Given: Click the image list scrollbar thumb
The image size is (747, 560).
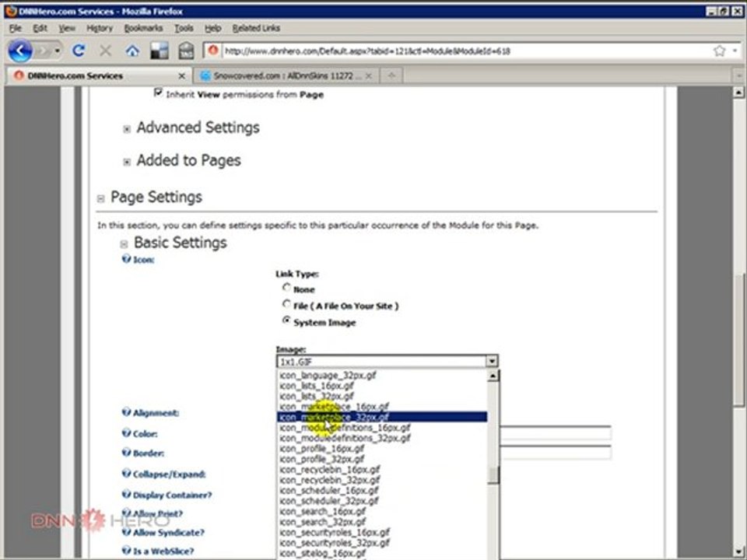Looking at the screenshot, I should tap(493, 474).
